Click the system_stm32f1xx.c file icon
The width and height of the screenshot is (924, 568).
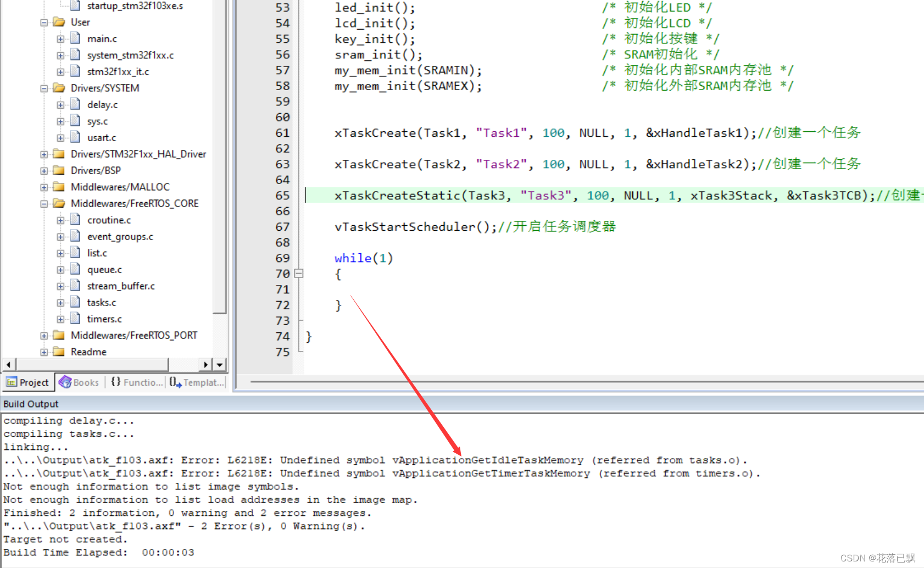pos(76,55)
